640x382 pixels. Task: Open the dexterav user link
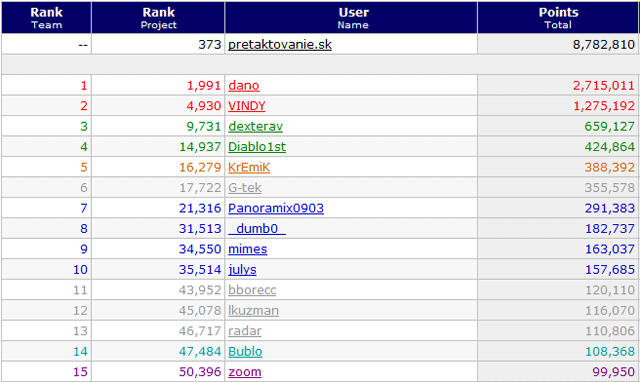[x=255, y=127]
